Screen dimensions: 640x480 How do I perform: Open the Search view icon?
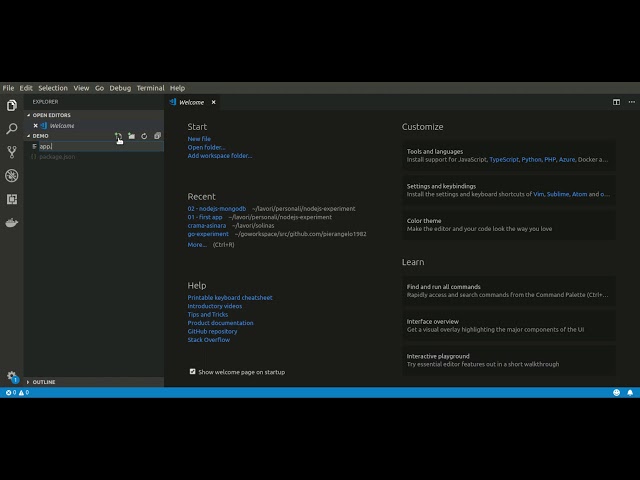point(12,129)
